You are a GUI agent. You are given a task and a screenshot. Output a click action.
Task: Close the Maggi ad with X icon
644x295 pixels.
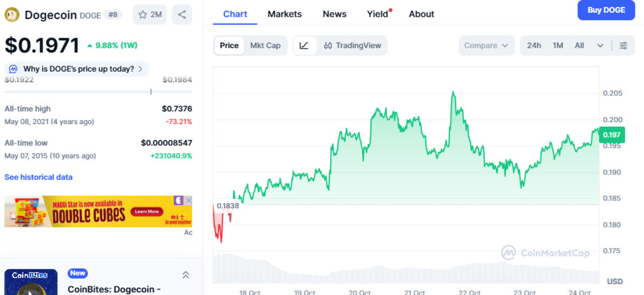pyautogui.click(x=188, y=200)
